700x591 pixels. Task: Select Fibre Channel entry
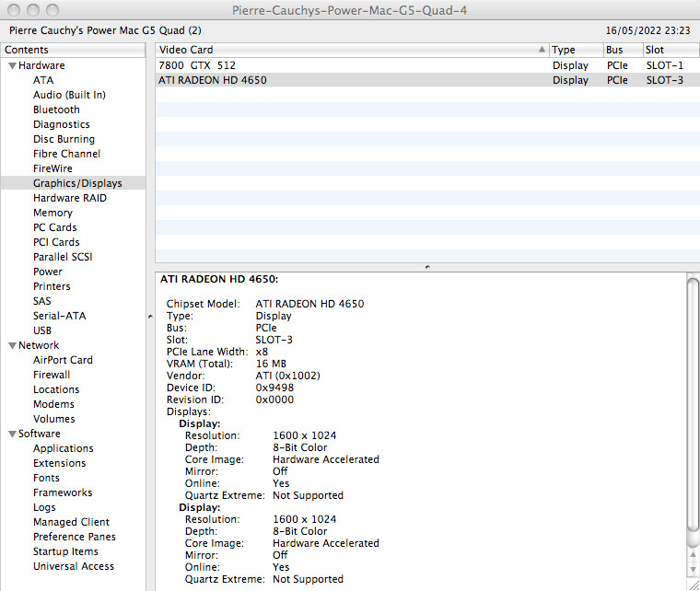pos(66,154)
